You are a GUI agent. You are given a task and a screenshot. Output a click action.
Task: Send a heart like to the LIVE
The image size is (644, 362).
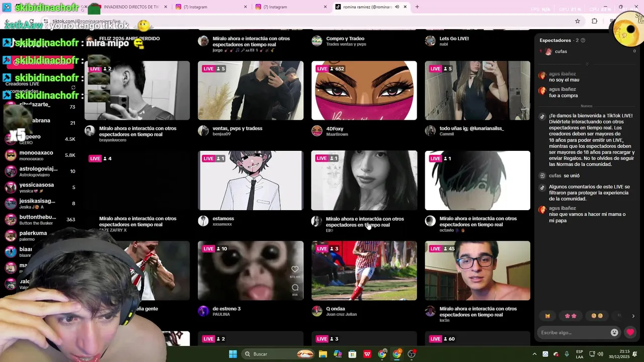pos(630,332)
